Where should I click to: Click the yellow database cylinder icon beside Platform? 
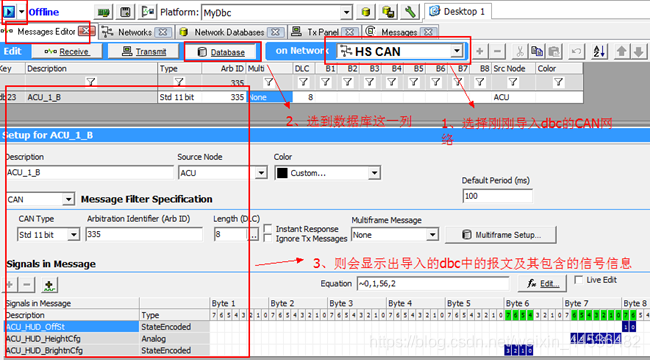coord(366,12)
